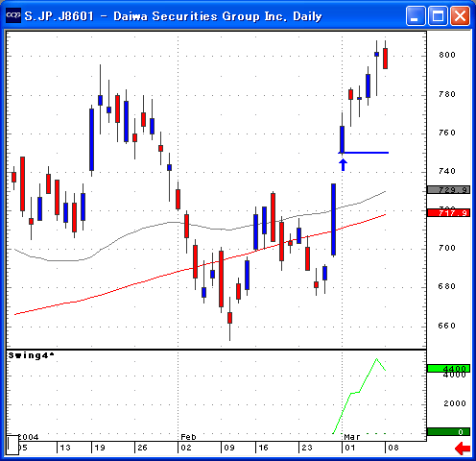Image resolution: width=476 pixels, height=461 pixels.
Task: Click the window title Daiwa Securities Group Inc. Daily
Action: tap(218, 16)
